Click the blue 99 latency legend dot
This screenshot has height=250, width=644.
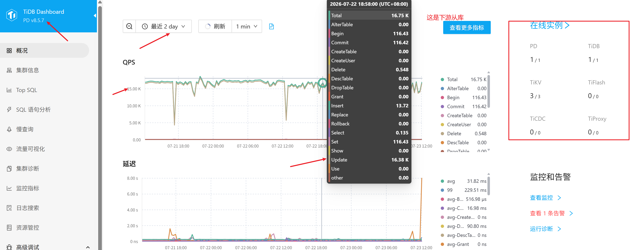(x=442, y=190)
